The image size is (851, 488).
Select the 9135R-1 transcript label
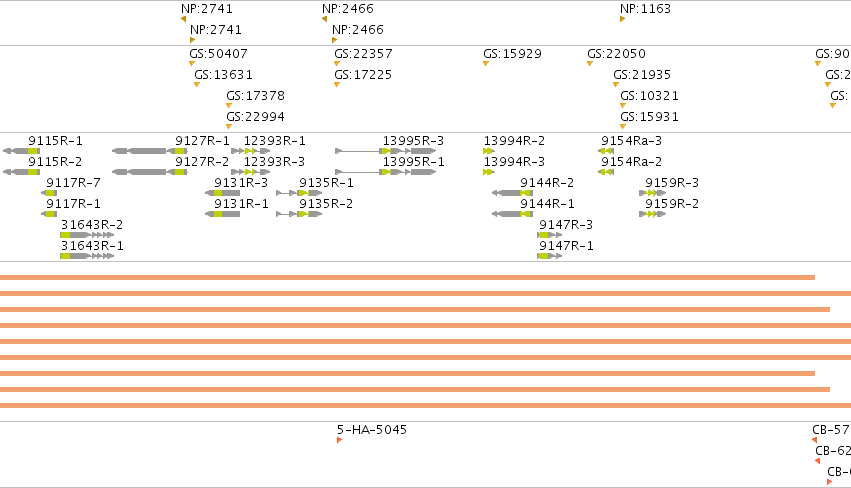(326, 183)
